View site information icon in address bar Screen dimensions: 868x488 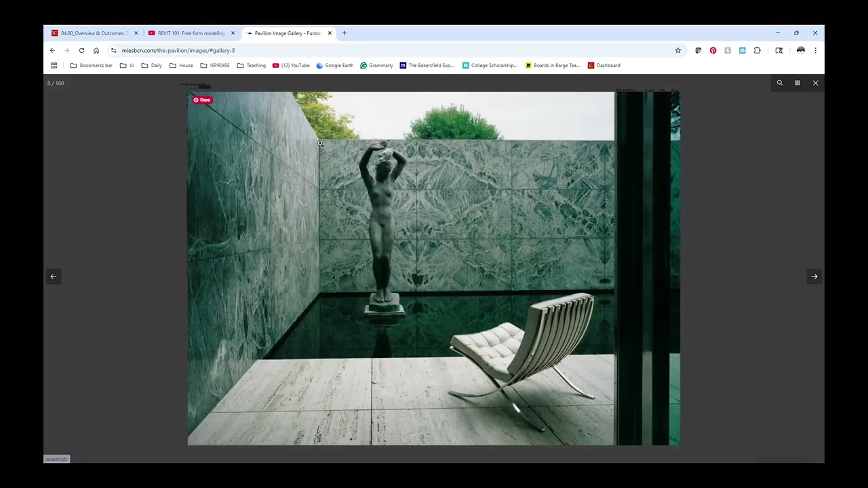click(x=114, y=50)
